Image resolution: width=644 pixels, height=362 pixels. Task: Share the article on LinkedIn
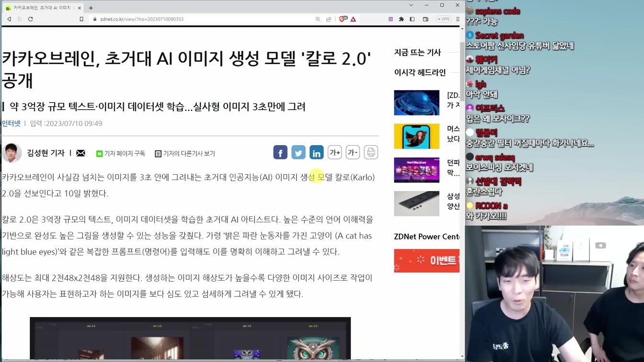click(316, 152)
